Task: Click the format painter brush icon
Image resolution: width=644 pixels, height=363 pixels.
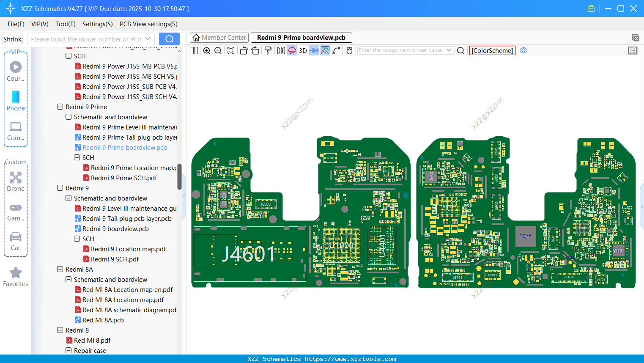Action: point(268,51)
